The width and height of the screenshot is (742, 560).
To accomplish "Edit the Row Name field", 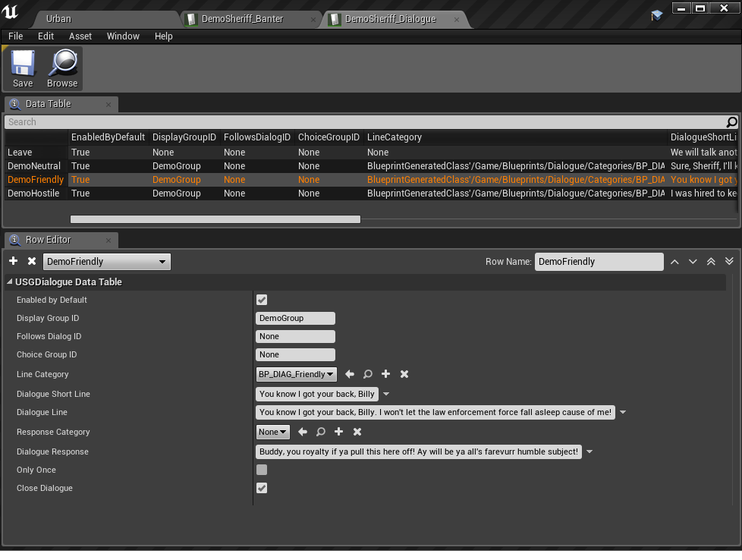I will (599, 262).
